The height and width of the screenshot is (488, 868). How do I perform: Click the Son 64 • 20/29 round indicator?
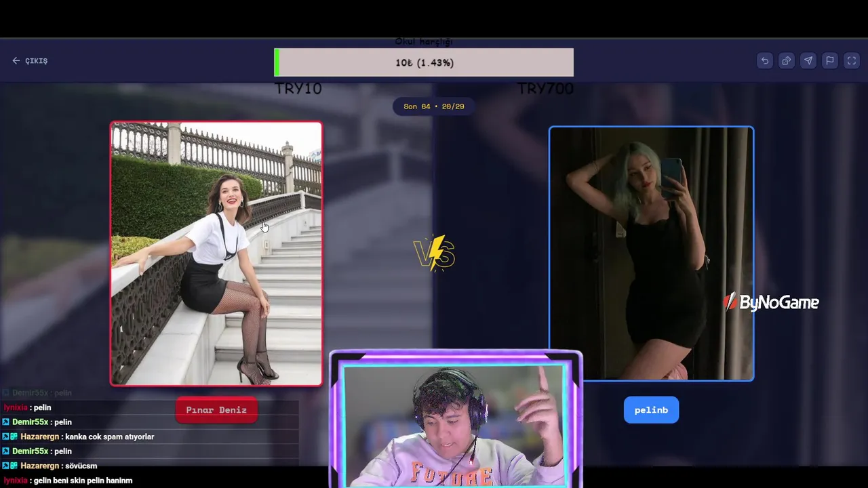click(434, 106)
